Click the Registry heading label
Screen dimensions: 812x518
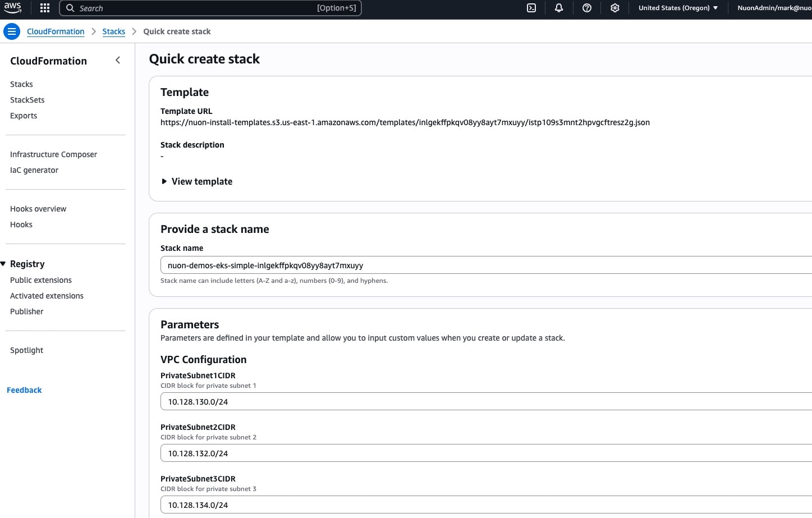[x=27, y=264]
